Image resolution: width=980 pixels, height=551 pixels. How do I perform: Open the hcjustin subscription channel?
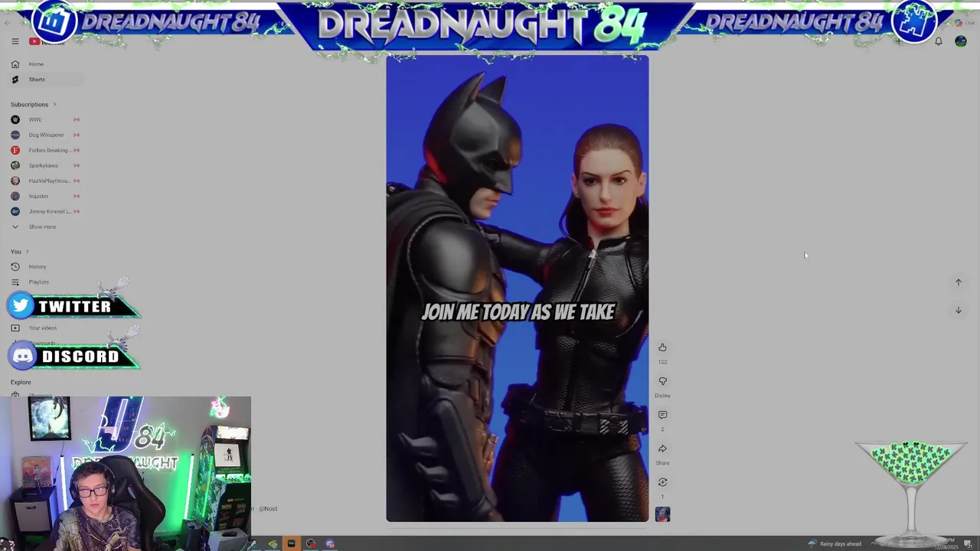44,196
